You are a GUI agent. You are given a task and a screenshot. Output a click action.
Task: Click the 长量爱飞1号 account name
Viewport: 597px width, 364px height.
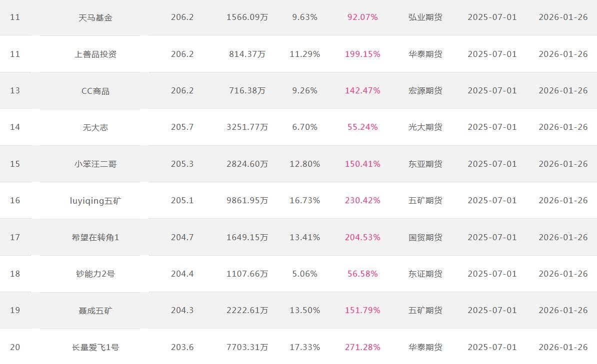click(95, 347)
